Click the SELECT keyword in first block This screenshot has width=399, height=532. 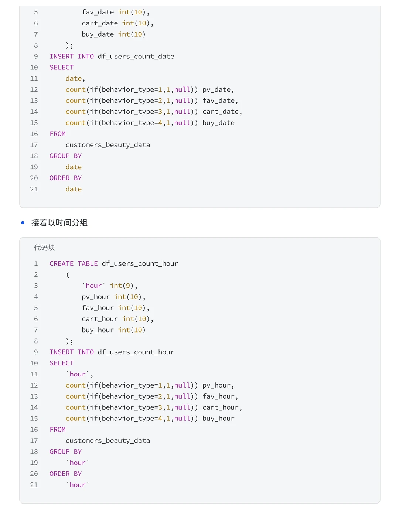point(62,67)
